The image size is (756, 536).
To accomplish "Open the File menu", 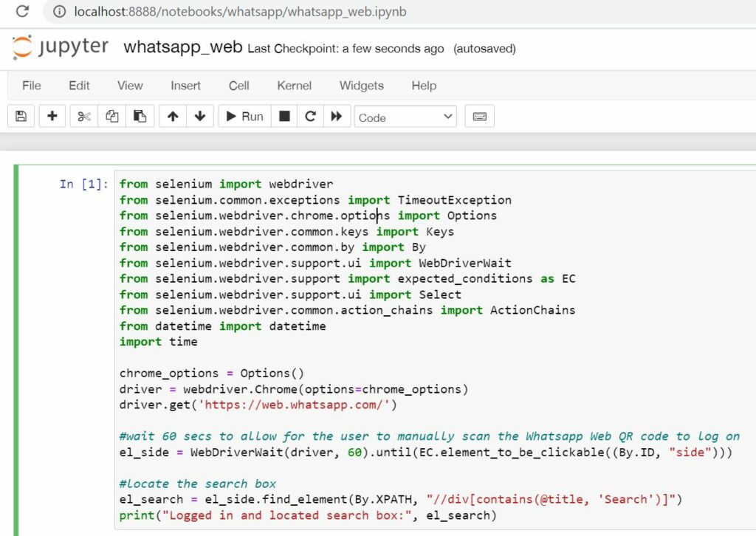I will [x=31, y=86].
